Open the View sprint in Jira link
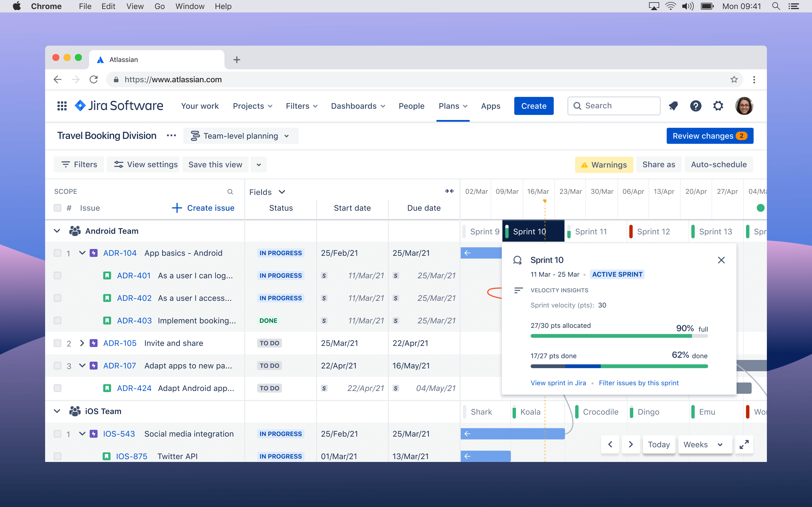The width and height of the screenshot is (812, 507). pyautogui.click(x=558, y=383)
